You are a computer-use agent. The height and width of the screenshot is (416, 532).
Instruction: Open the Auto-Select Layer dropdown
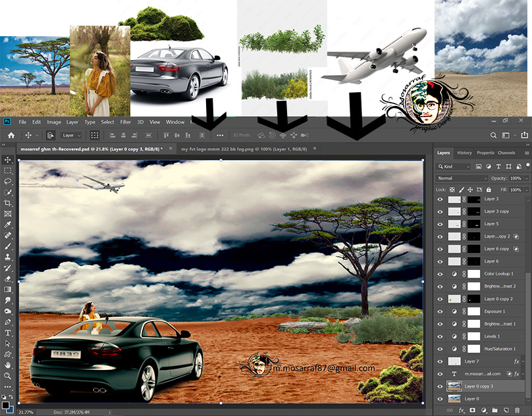(x=70, y=135)
